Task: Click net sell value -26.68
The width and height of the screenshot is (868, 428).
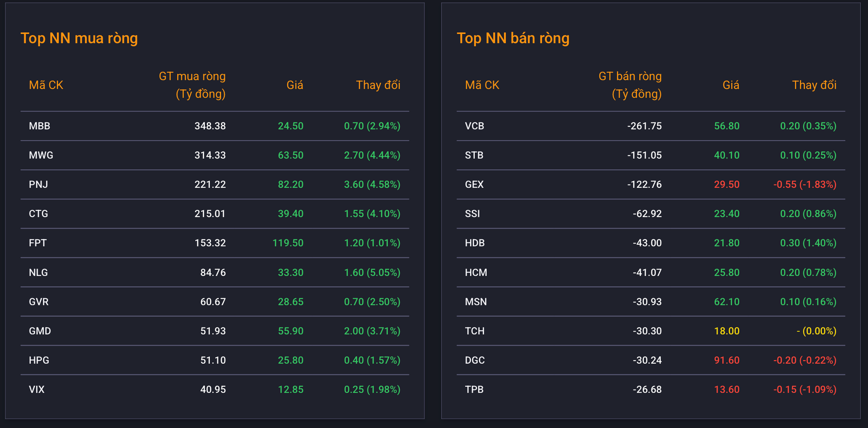Action: coord(647,390)
